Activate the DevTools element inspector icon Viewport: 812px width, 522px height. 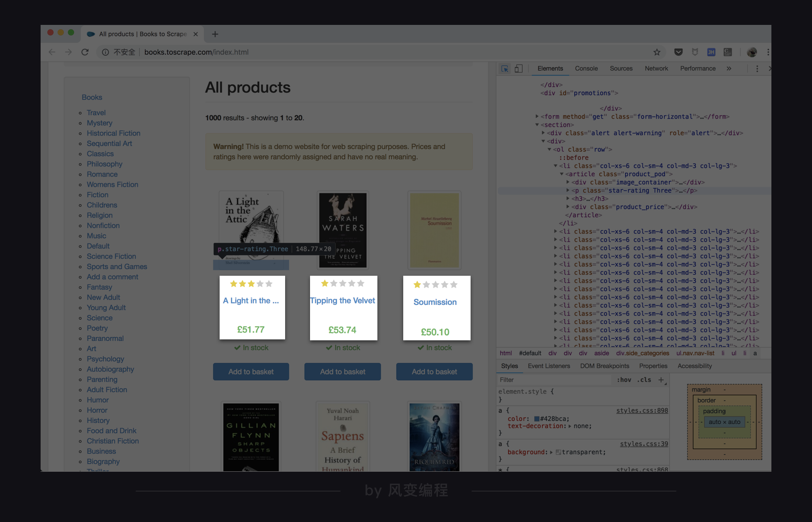click(x=505, y=68)
